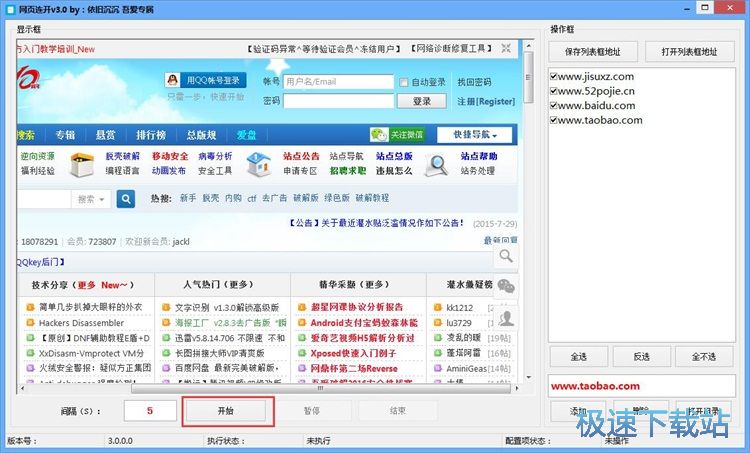Image resolution: width=750 pixels, height=453 pixels.
Task: Click the hot search term 去广告
Action: coord(274,198)
